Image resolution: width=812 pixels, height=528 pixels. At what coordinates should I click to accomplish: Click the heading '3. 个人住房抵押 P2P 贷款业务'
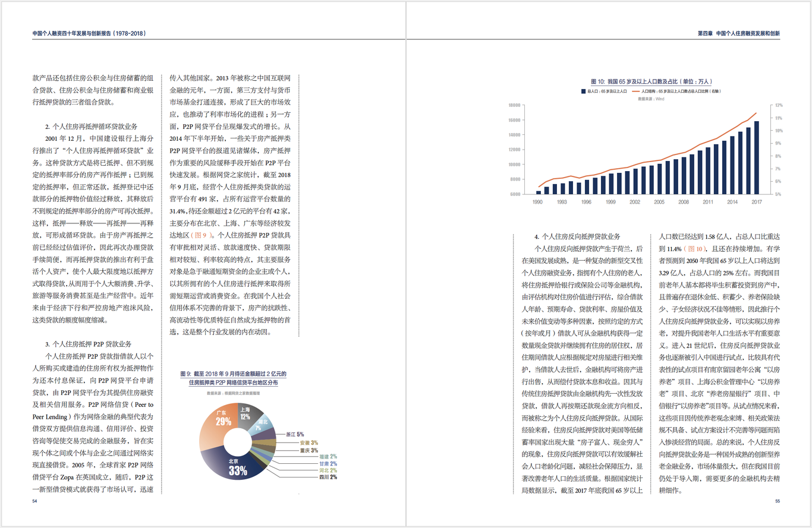pyautogui.click(x=89, y=344)
